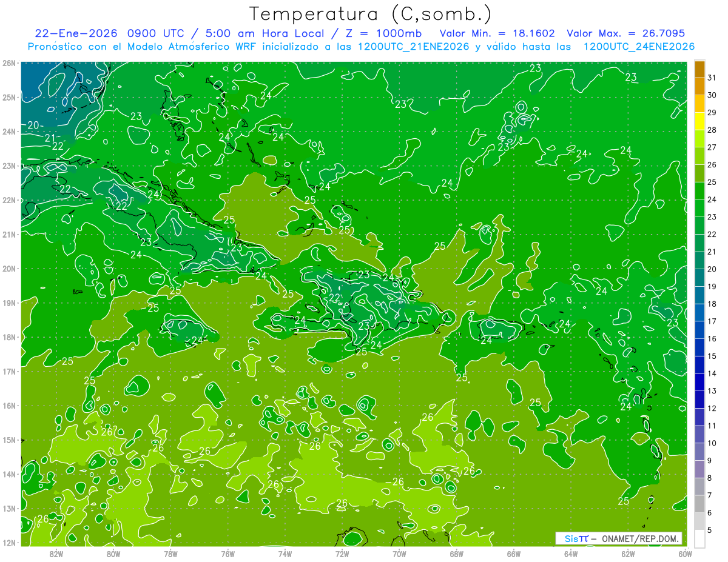Click the title "Temperatura (C,somb.)"
The height and width of the screenshot is (562, 728).
click(x=370, y=14)
